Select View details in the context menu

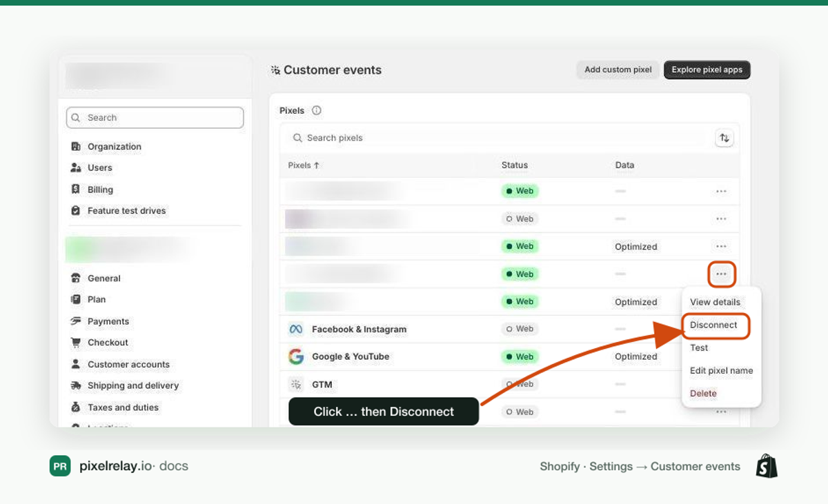pos(715,302)
